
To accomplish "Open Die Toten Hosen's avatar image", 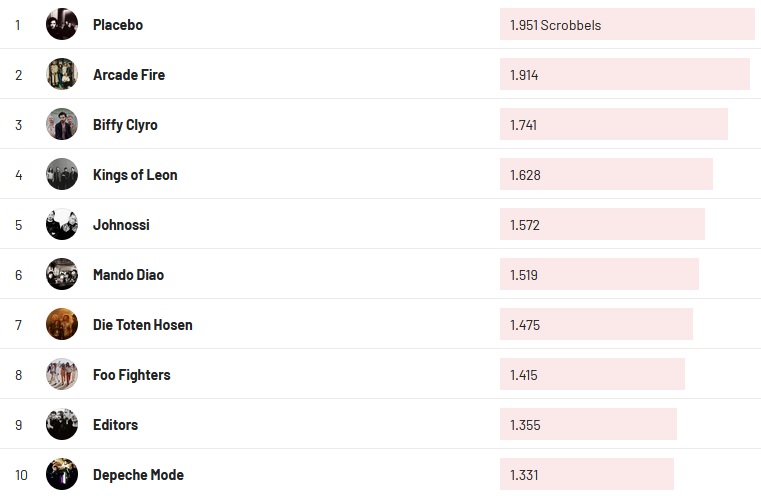I will coord(62,324).
